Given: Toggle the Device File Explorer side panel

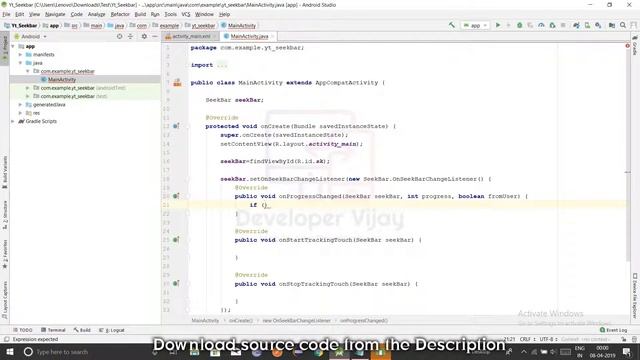Looking at the screenshot, I should pyautogui.click(x=635, y=296).
